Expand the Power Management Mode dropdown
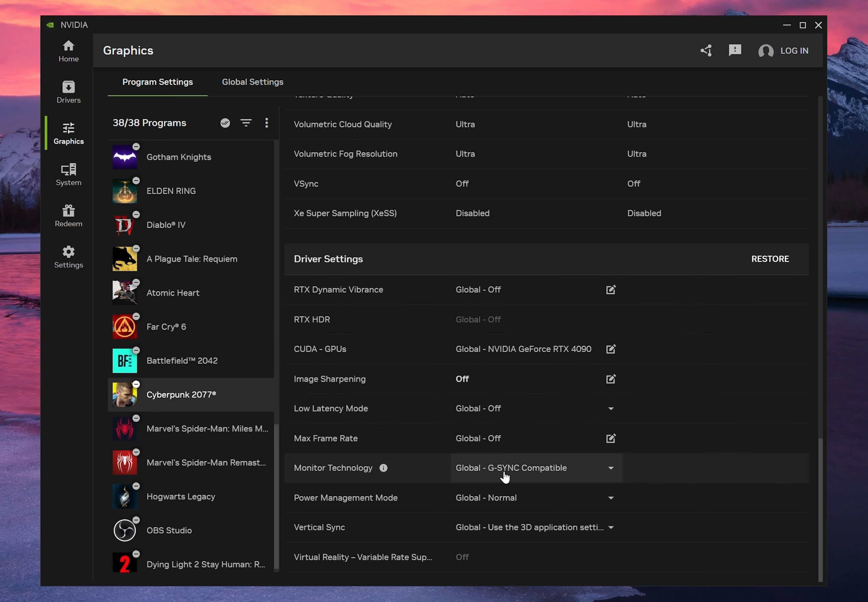This screenshot has height=602, width=868. tap(611, 497)
